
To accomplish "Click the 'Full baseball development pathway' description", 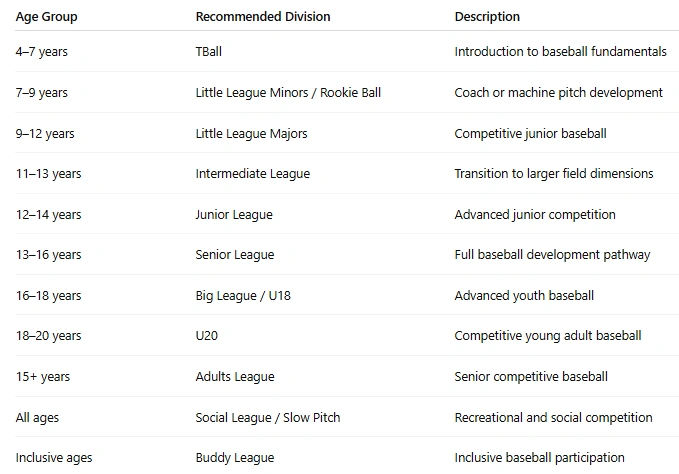I will click(x=553, y=255).
